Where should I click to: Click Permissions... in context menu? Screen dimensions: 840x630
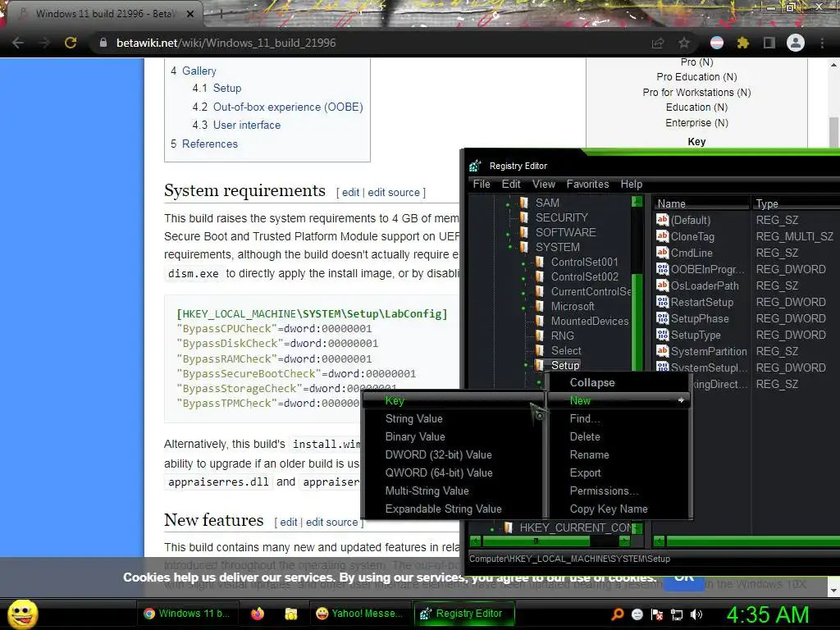coord(619,491)
